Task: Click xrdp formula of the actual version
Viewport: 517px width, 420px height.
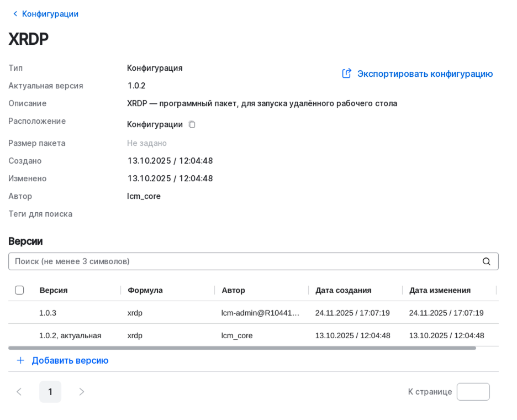Action: 135,335
